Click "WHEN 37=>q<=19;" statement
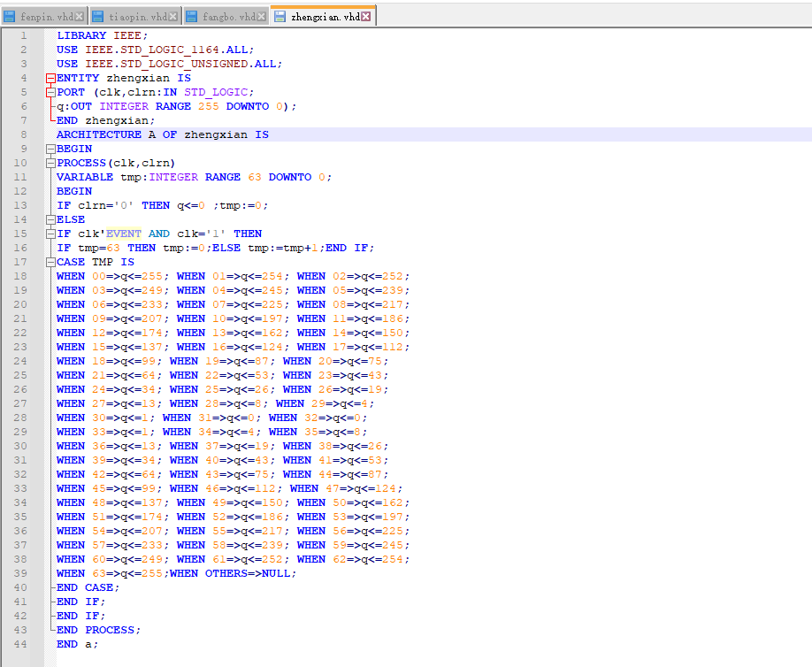 [223, 446]
